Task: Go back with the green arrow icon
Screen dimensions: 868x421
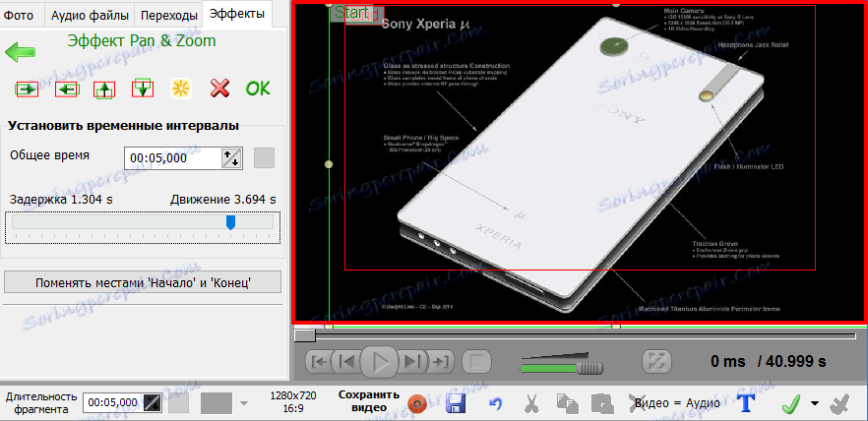Action: [x=21, y=52]
